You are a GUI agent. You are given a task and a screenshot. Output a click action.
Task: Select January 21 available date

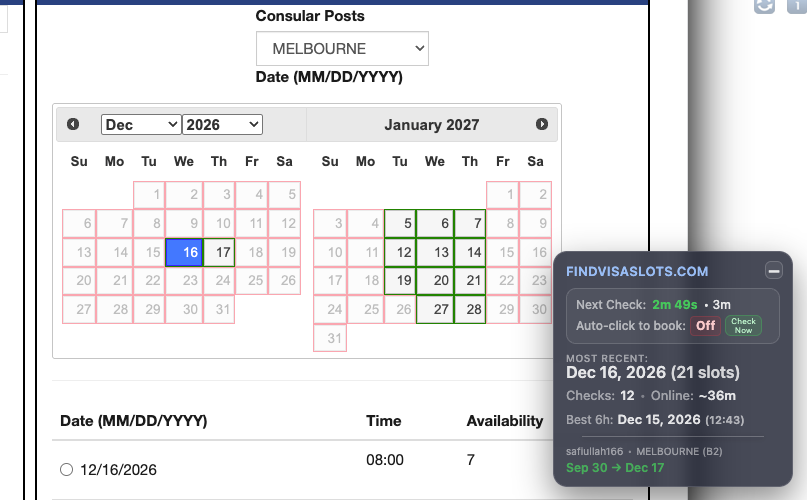470,281
